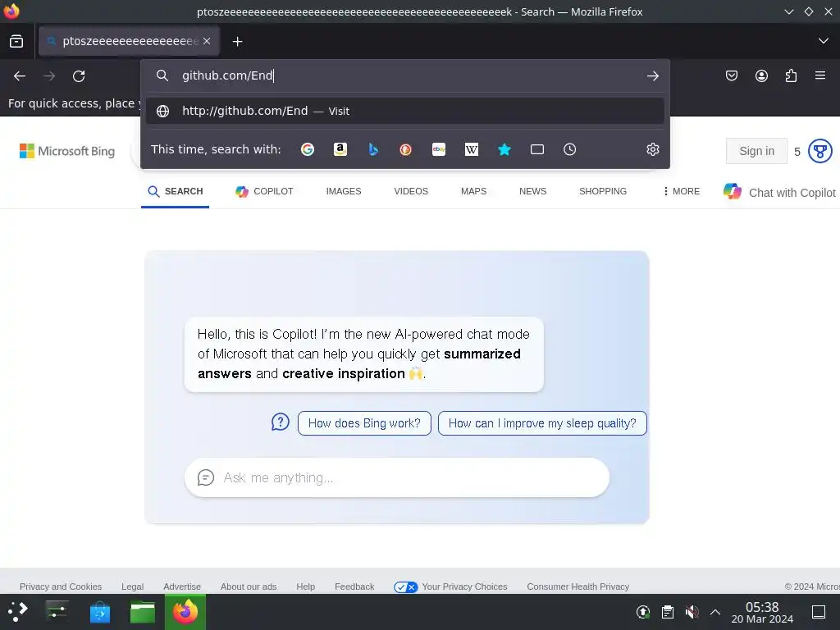
Task: Focus the Ask me anything input
Action: pos(397,477)
